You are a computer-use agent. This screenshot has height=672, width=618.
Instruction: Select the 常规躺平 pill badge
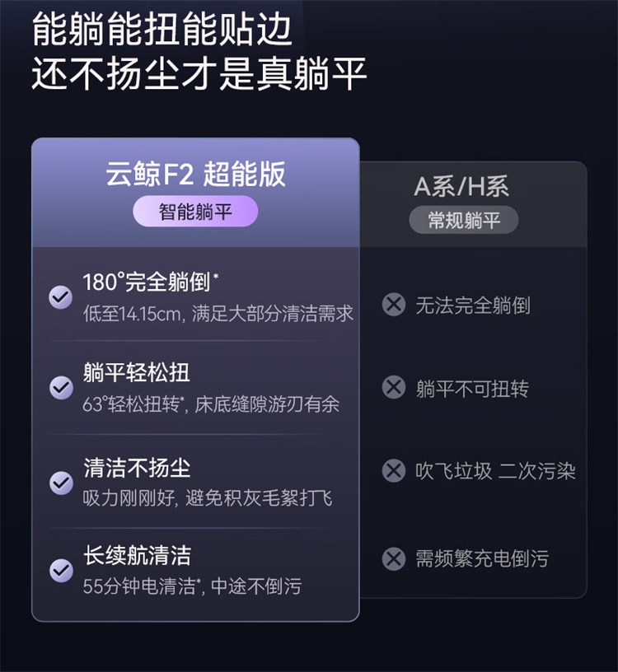point(464,220)
